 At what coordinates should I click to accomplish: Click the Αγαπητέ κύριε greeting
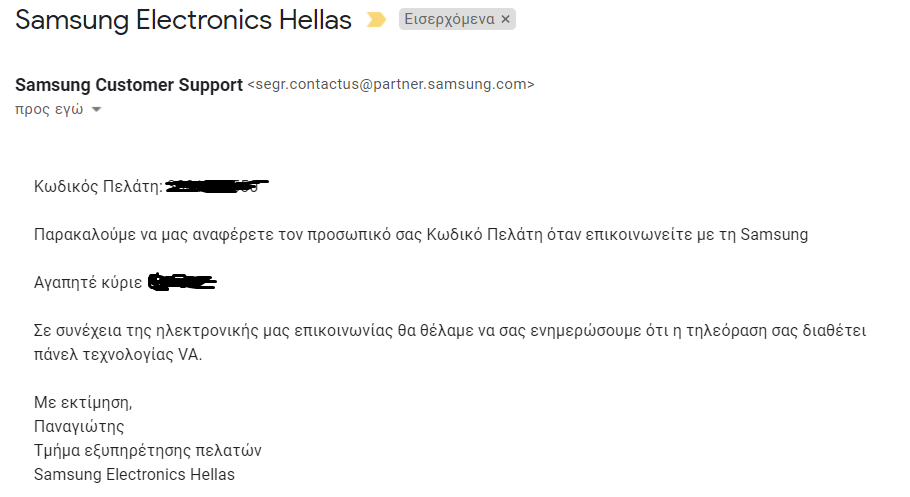pyautogui.click(x=88, y=282)
